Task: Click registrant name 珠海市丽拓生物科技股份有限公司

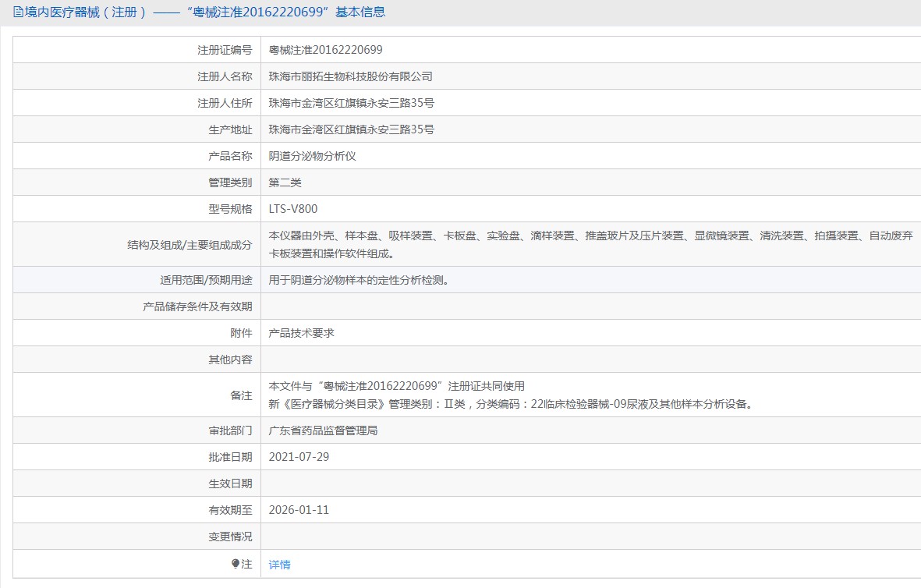Action: 350,76
